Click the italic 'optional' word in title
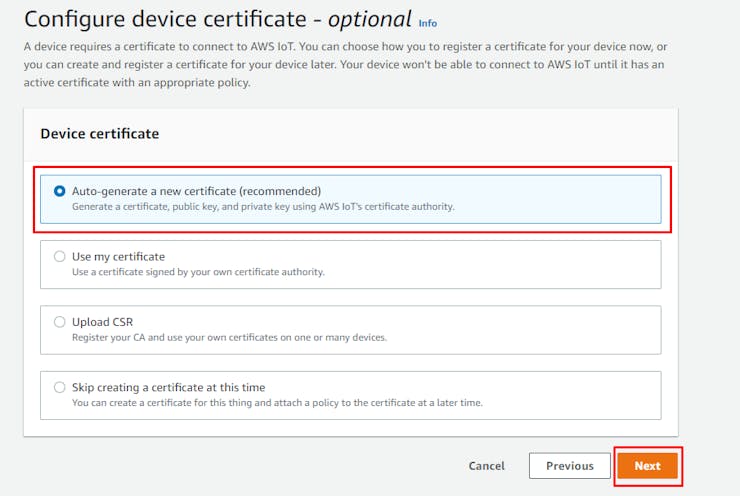The image size is (740, 496). point(369,19)
